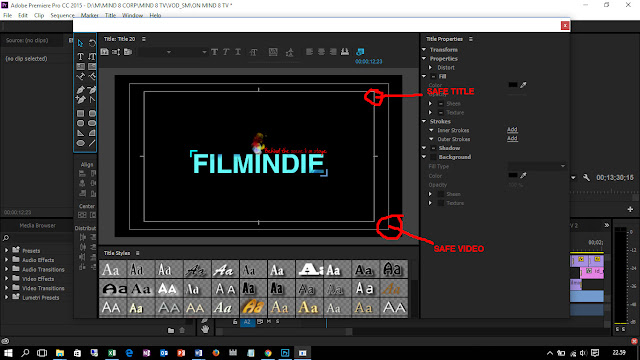
Task: Align text to the center
Action: click(x=321, y=52)
